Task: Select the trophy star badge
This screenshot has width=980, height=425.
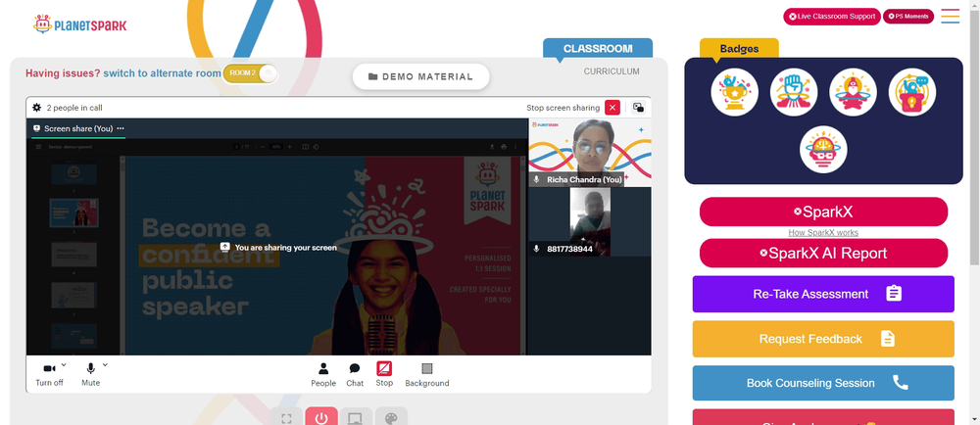Action: 734,92
